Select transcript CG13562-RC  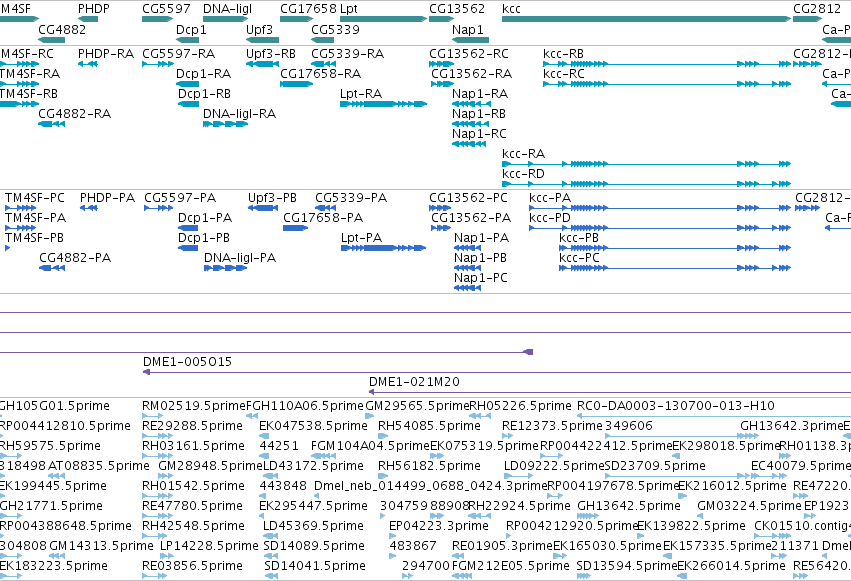coord(441,64)
